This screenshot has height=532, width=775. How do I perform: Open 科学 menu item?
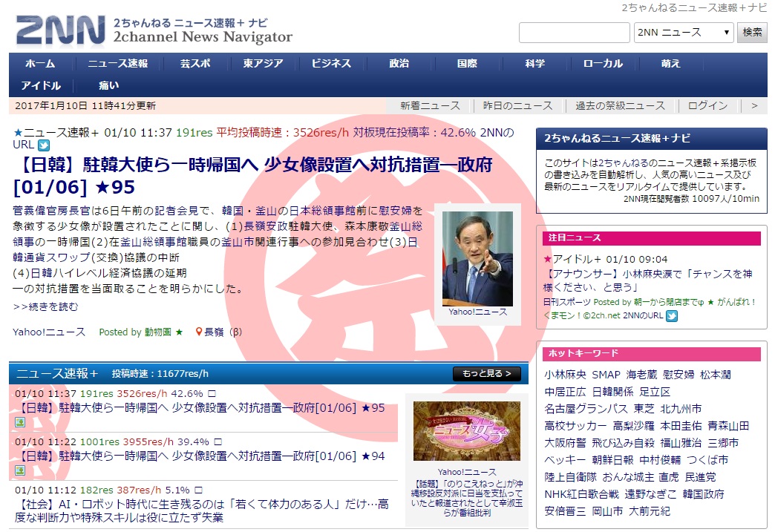[534, 63]
